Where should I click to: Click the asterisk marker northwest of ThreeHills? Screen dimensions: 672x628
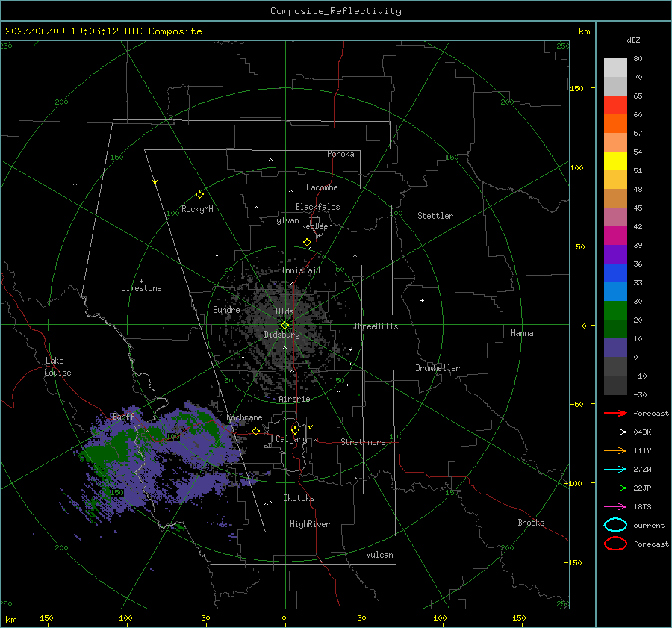[x=355, y=256]
